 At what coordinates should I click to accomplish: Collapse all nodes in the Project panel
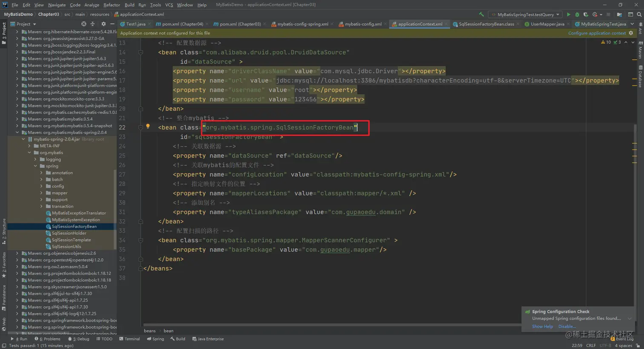pos(92,24)
